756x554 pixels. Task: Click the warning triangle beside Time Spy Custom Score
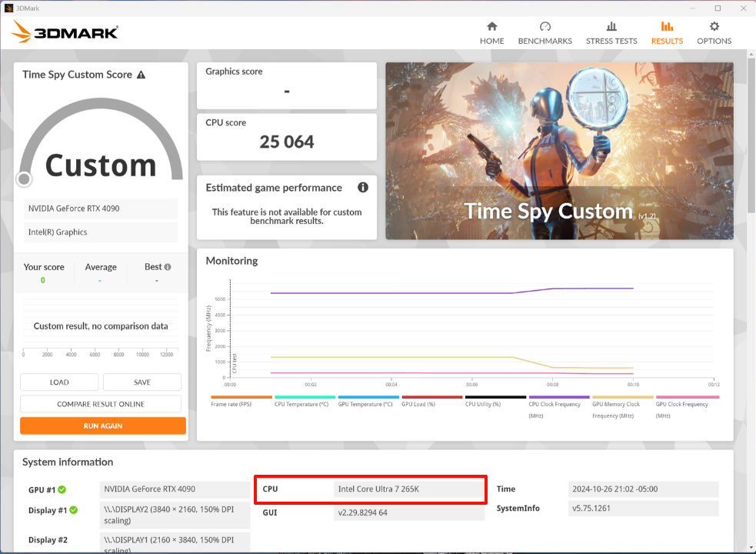tap(140, 75)
